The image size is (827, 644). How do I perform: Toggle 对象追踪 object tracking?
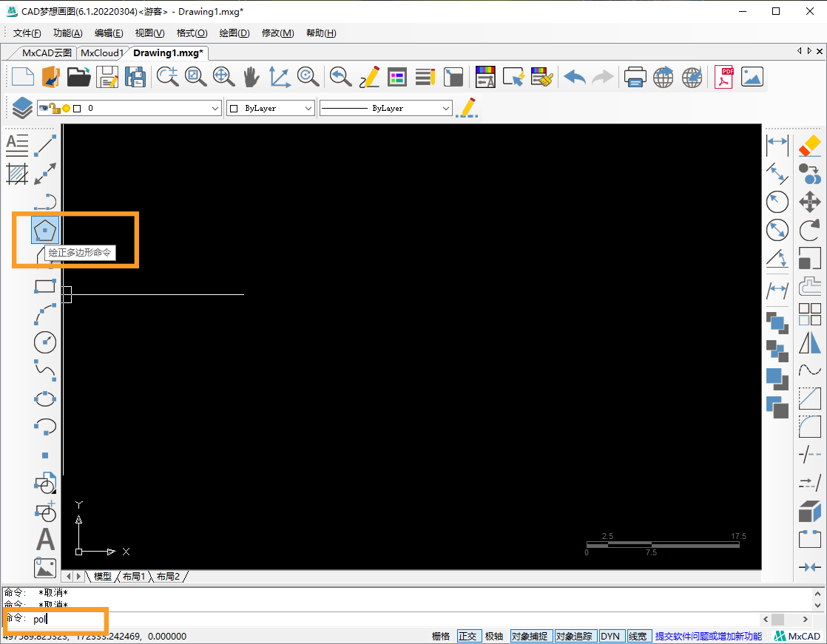coord(574,636)
